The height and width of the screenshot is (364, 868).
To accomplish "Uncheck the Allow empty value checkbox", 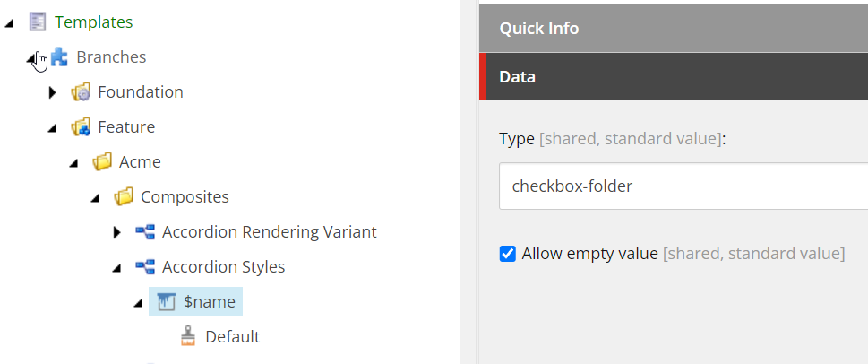I will pos(508,254).
